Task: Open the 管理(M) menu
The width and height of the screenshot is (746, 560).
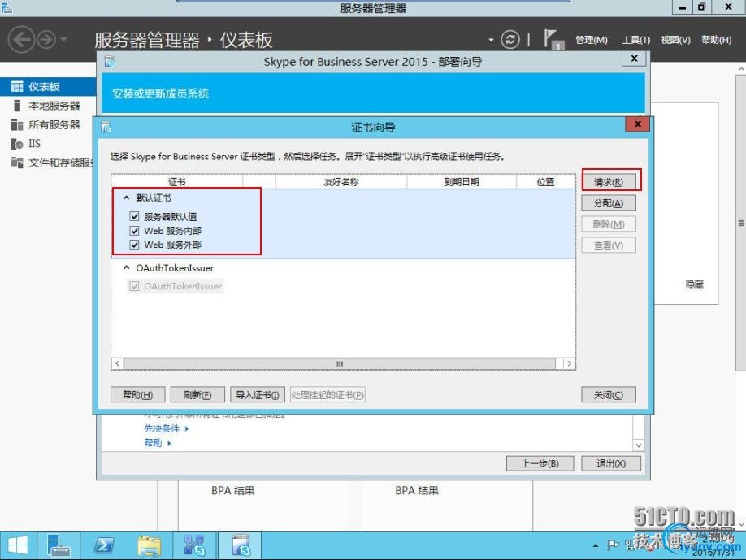Action: pos(591,40)
